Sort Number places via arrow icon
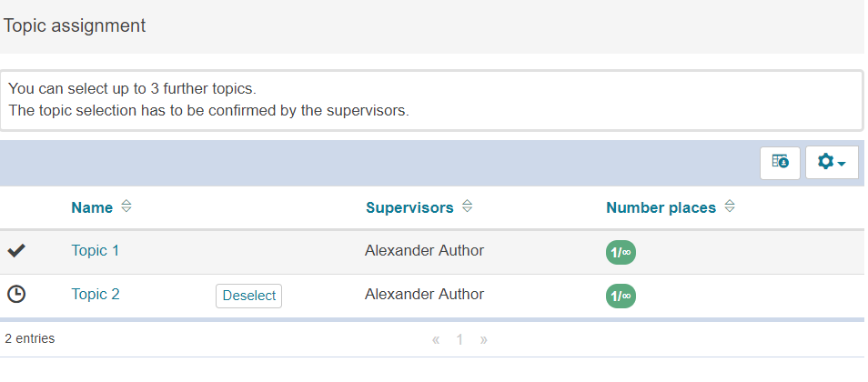This screenshot has height=382, width=868. (x=730, y=207)
